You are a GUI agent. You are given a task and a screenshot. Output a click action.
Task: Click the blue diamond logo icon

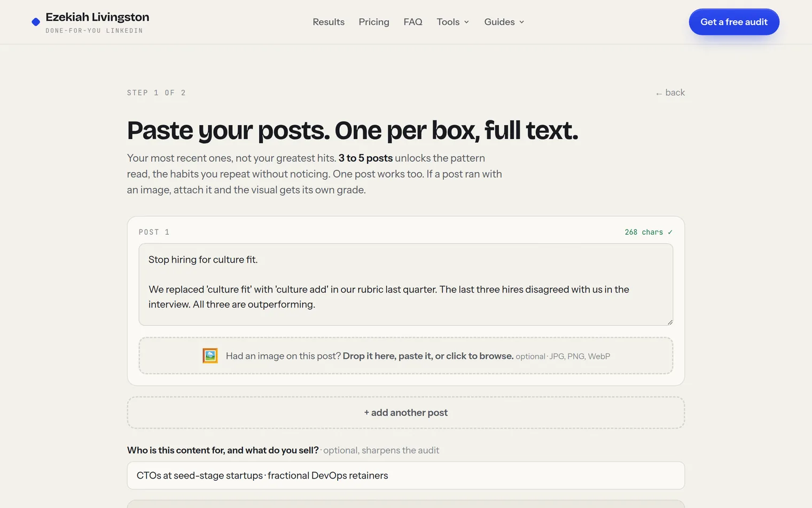pyautogui.click(x=36, y=22)
